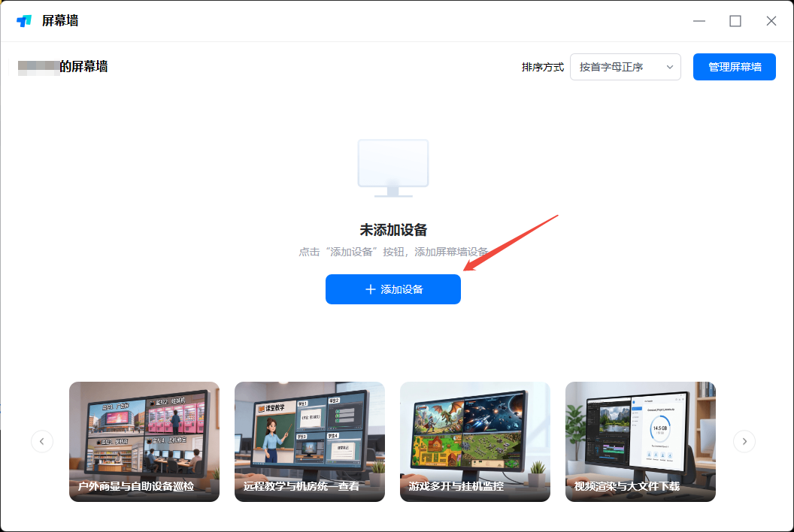Viewport: 794px width, 532px height.
Task: Maximize the 屏幕墙 window
Action: tap(735, 21)
